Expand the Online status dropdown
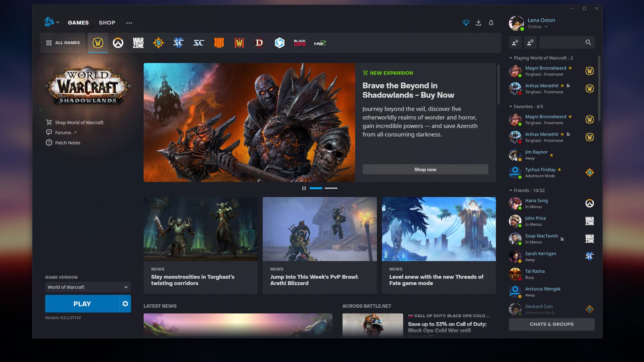644x362 pixels. pos(538,27)
